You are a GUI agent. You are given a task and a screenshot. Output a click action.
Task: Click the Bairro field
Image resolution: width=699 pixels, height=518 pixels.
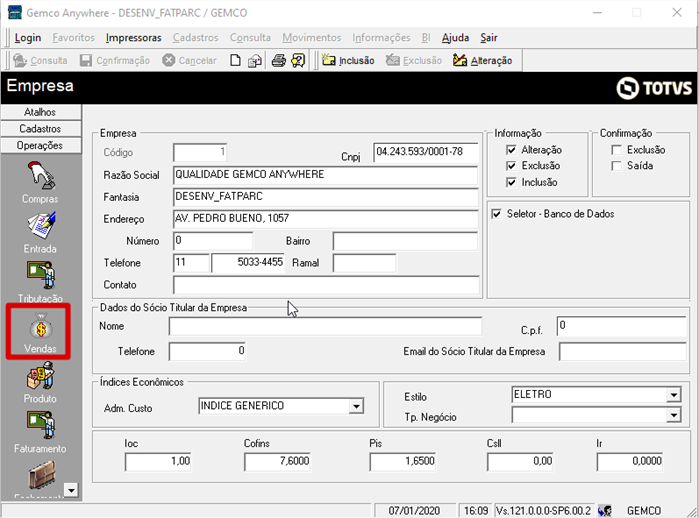(405, 241)
